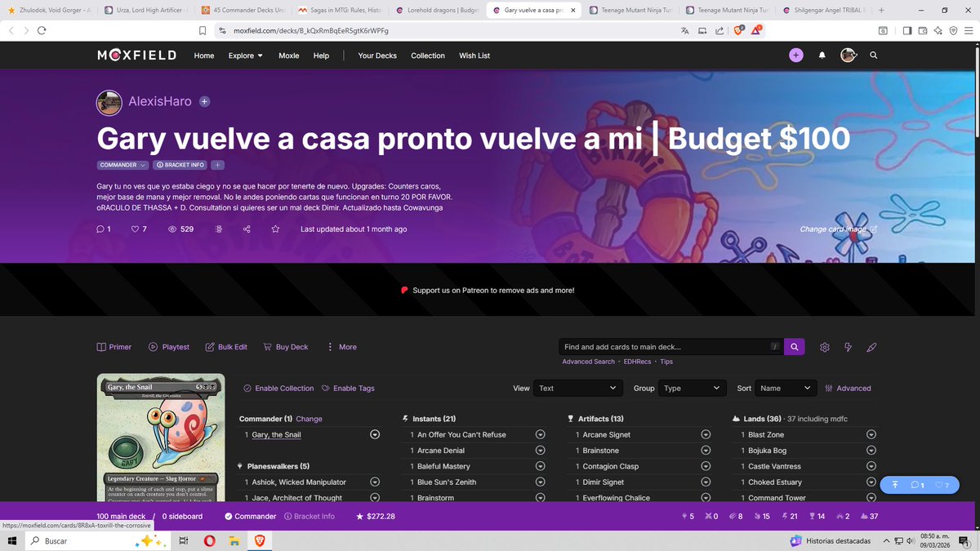Like the deck via heart icon showing 7
This screenshot has width=980, height=551.
[139, 229]
